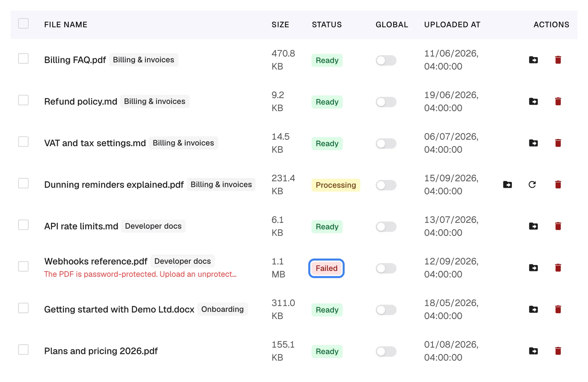Select the Billing FAQ.pdf row checkbox
The image size is (588, 382).
point(23,59)
